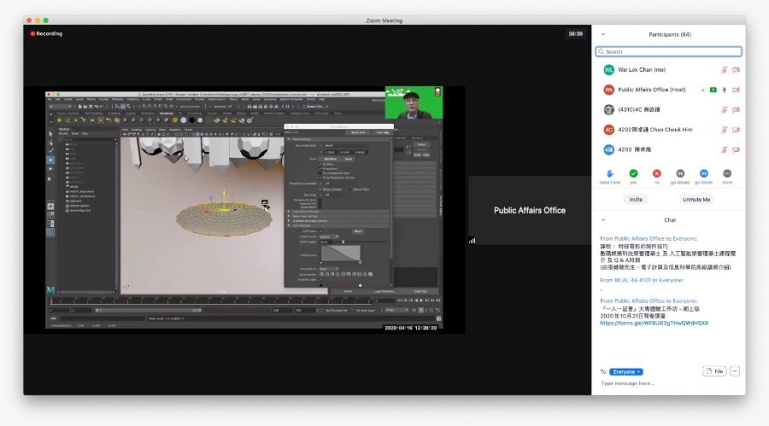Image resolution: width=769 pixels, height=426 pixels.
Task: Click Wai Lok Chan's video-off camera icon
Action: [736, 70]
